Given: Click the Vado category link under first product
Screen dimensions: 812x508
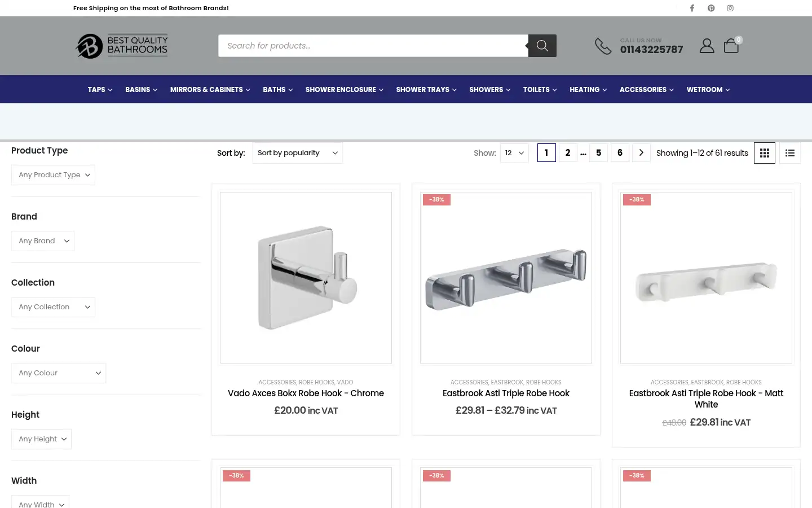Looking at the screenshot, I should (345, 382).
